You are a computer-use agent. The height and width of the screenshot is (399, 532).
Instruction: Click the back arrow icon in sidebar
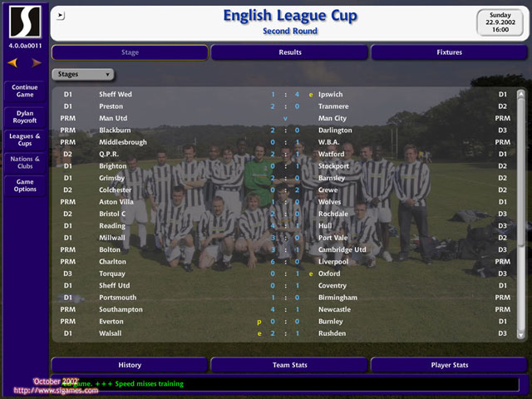tap(13, 63)
